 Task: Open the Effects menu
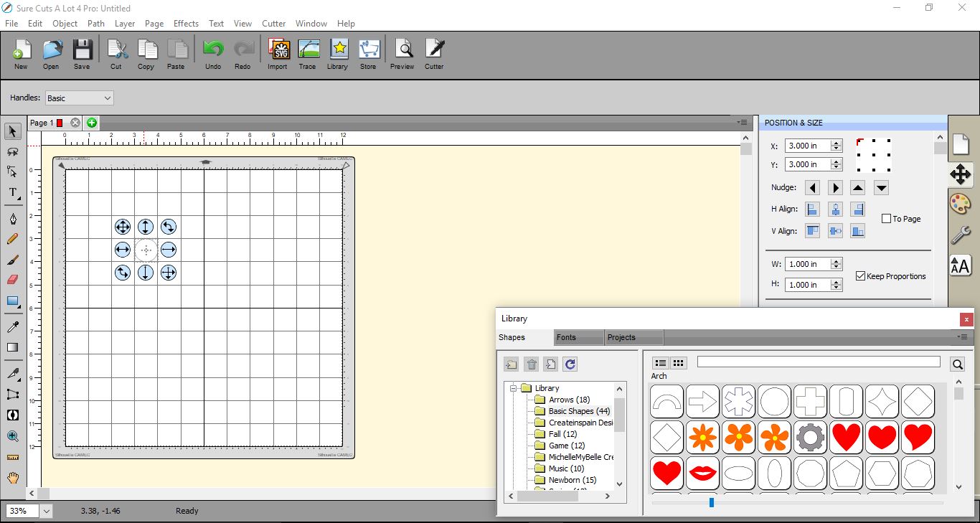point(186,24)
